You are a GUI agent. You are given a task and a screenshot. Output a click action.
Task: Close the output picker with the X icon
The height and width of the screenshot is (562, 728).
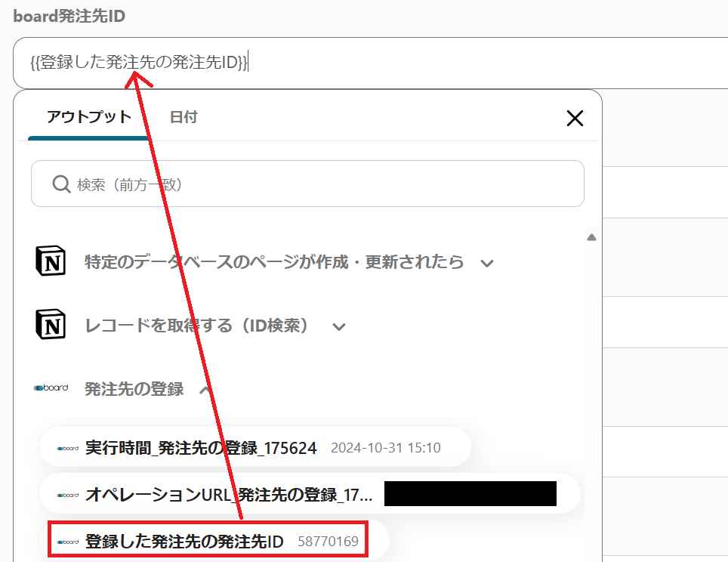575,118
